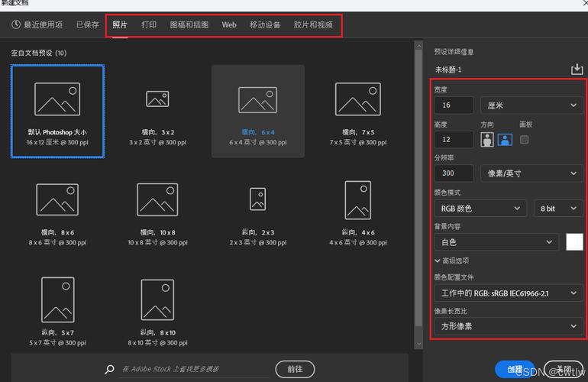Select the landscape 10 x 8 preset
The width and height of the screenshot is (588, 382).
[157, 212]
